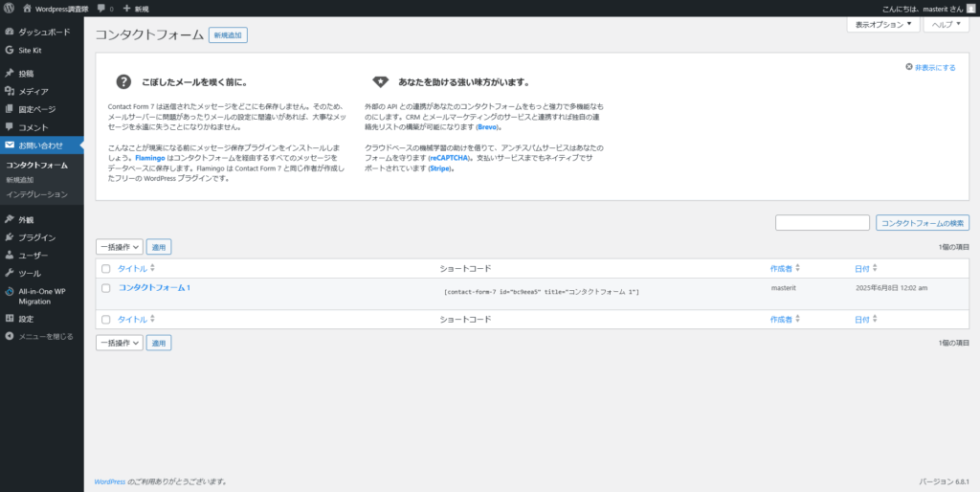Expand the ヘルプ panel

[946, 24]
